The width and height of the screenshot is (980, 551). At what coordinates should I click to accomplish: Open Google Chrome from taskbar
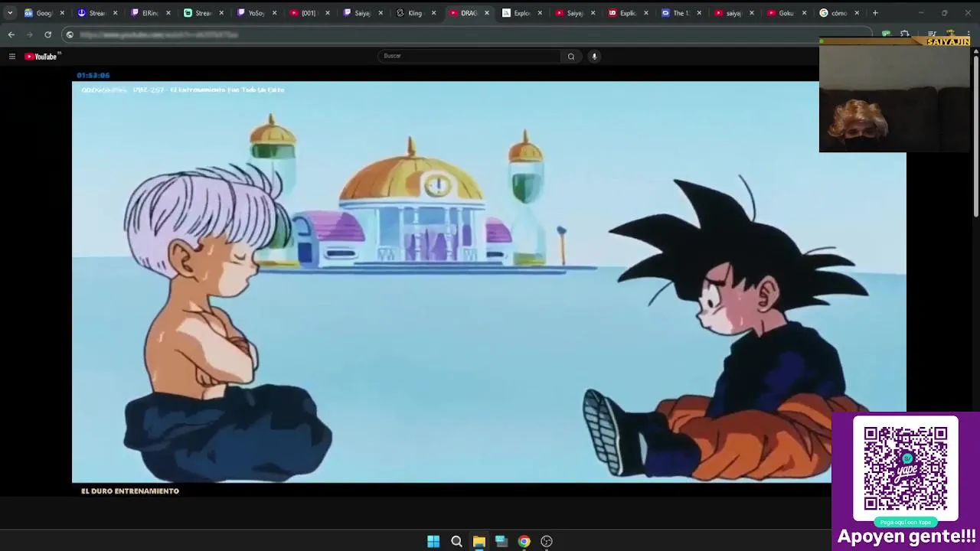pos(524,541)
